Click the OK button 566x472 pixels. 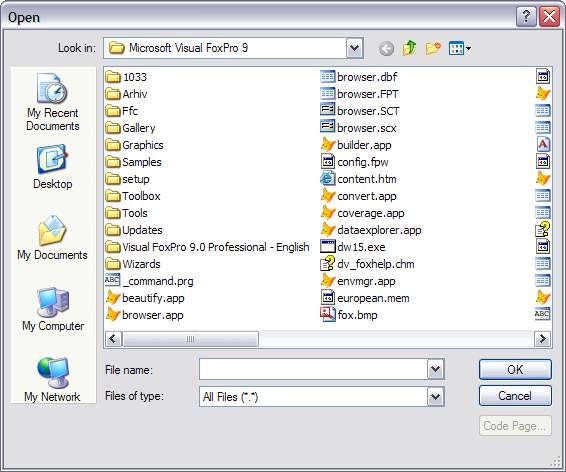tap(515, 370)
